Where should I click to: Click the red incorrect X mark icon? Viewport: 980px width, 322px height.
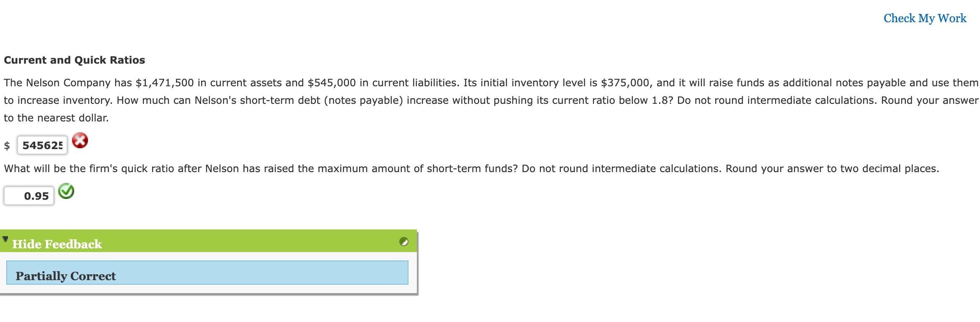(80, 140)
